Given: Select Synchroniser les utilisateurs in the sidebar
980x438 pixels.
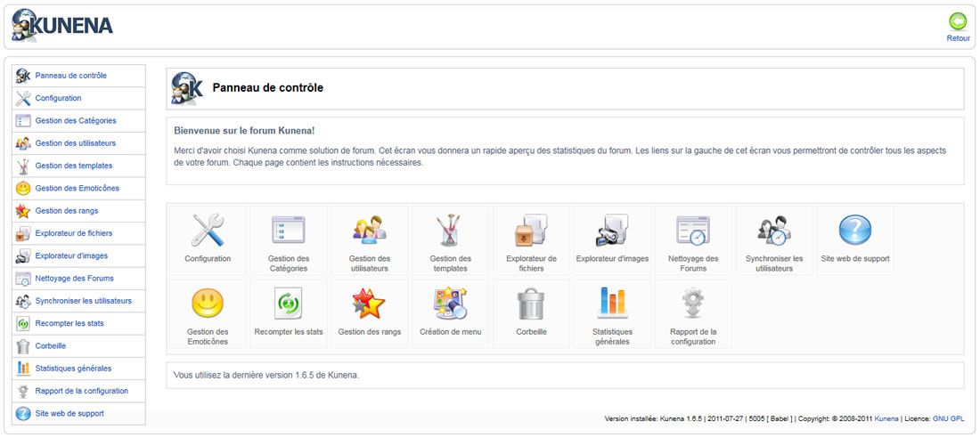Looking at the screenshot, I should tap(78, 301).
